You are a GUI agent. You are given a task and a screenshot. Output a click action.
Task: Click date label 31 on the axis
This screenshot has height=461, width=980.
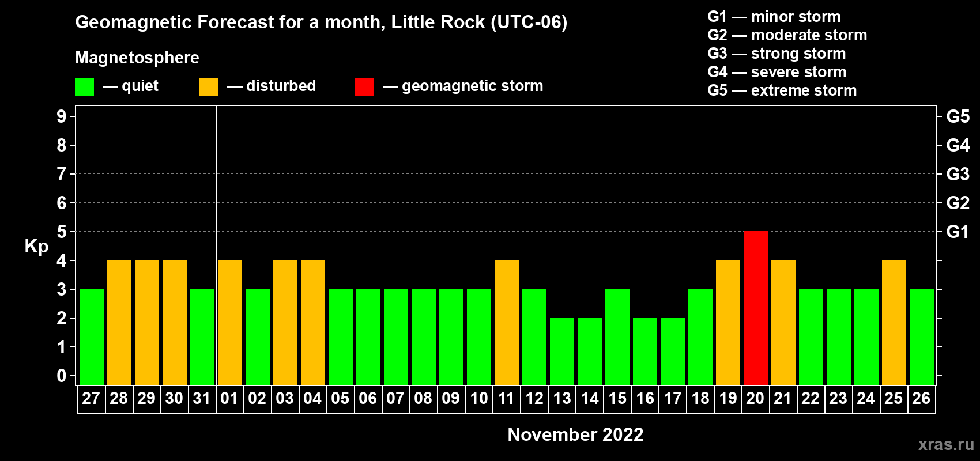pyautogui.click(x=202, y=399)
